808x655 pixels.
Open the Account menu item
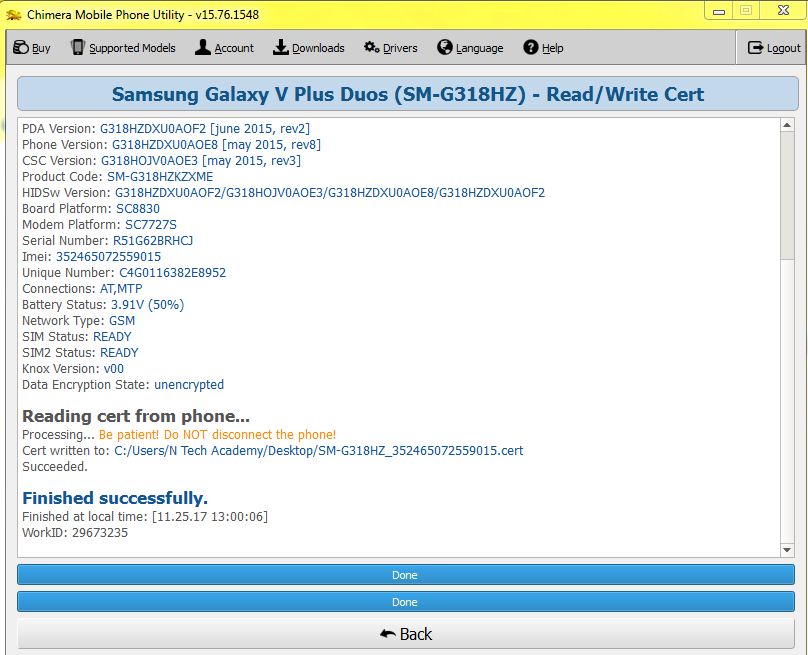234,48
